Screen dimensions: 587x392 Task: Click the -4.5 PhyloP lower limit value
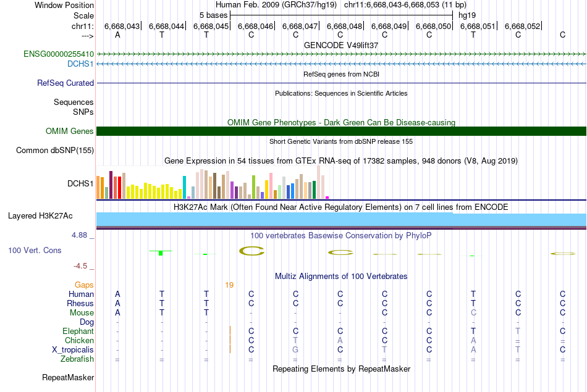click(x=80, y=266)
